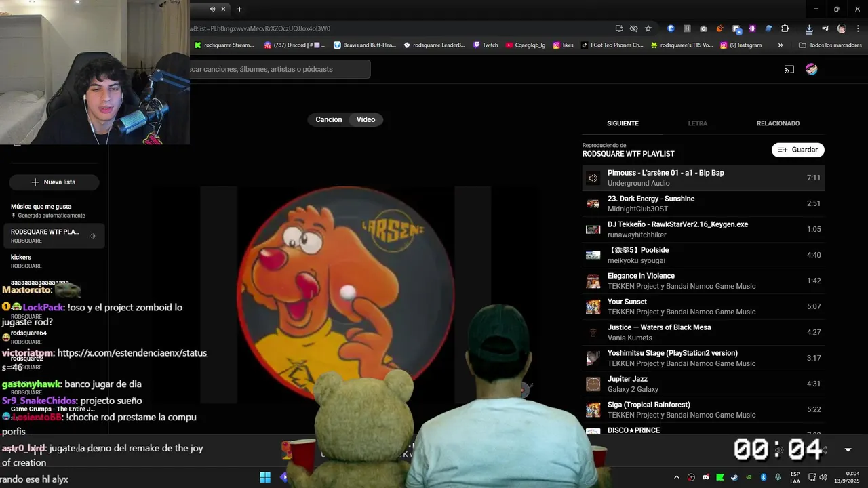Open the I Got Teo Phones Ch... bookmark

612,45
